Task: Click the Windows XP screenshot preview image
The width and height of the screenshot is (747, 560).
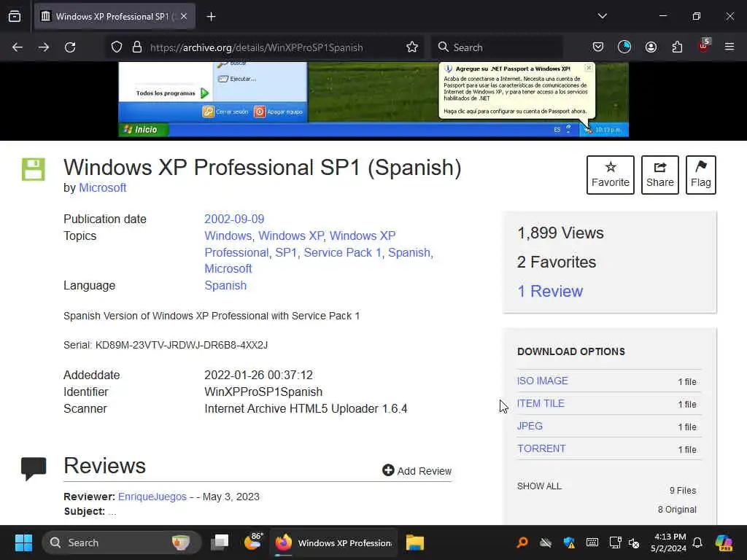Action: [373, 99]
